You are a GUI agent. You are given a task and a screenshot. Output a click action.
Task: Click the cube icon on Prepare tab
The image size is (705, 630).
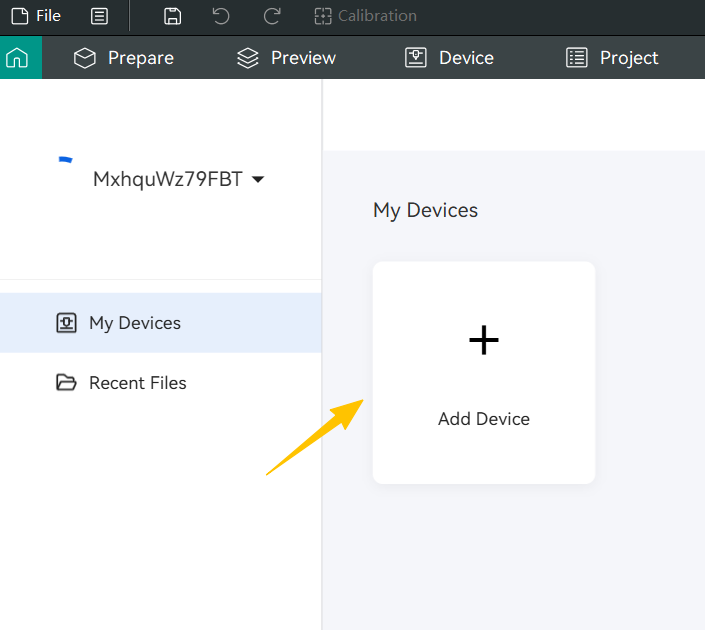(85, 58)
